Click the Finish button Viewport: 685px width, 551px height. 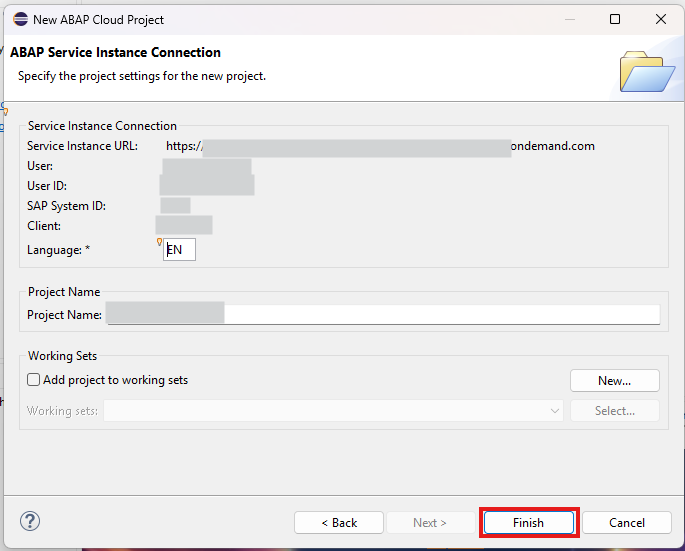click(529, 523)
